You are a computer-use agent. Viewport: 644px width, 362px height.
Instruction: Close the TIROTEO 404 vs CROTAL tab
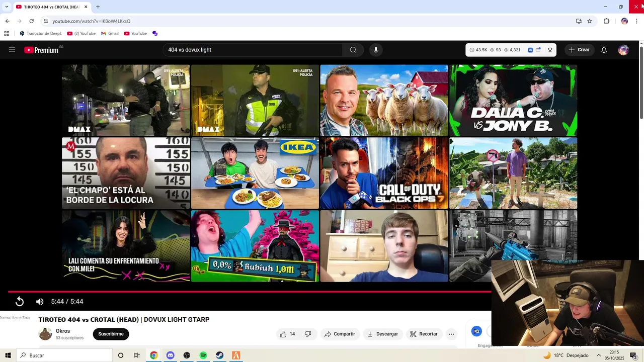(86, 7)
